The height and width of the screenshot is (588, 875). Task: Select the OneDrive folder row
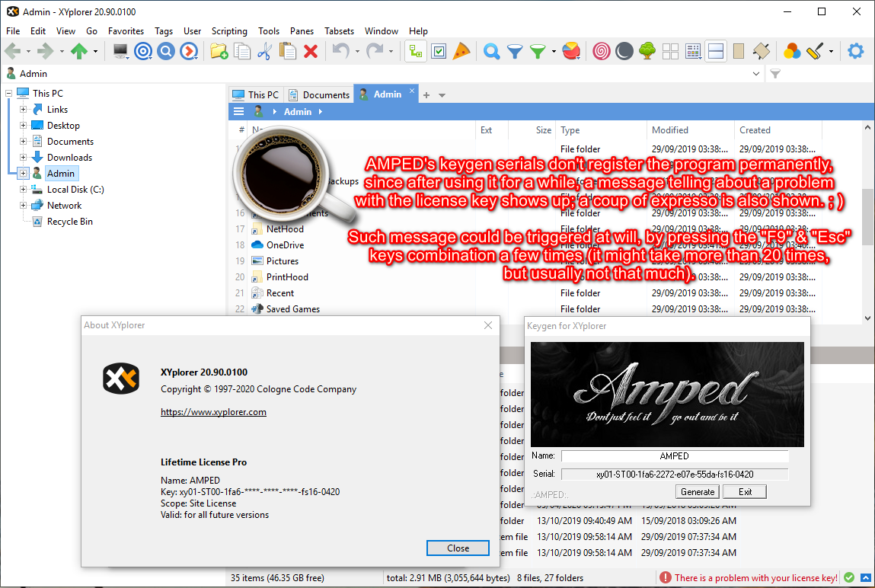(285, 245)
